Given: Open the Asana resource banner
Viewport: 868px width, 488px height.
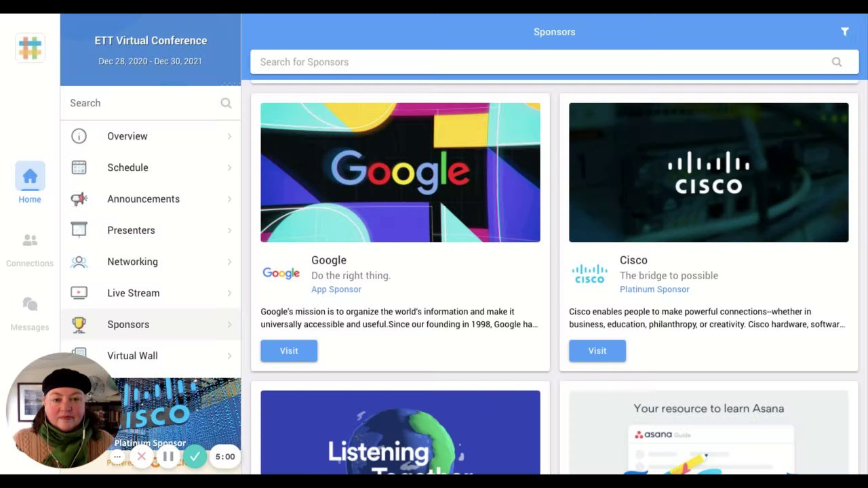Looking at the screenshot, I should click(709, 432).
